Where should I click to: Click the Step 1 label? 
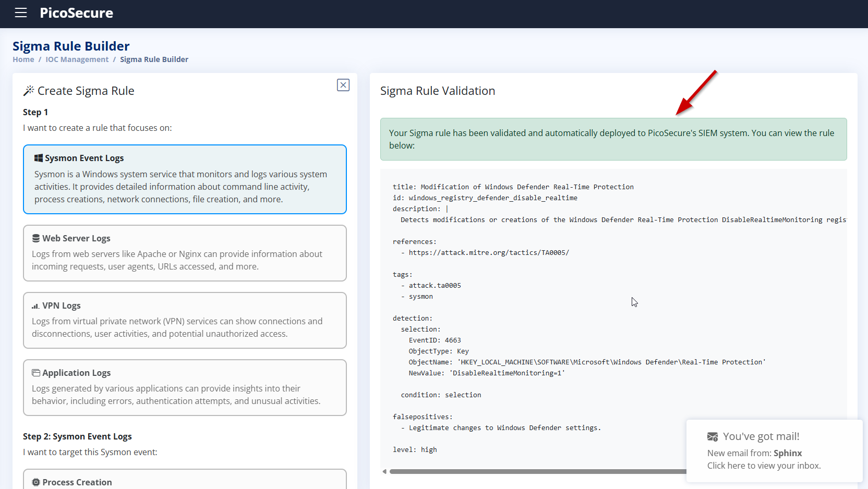(x=35, y=112)
